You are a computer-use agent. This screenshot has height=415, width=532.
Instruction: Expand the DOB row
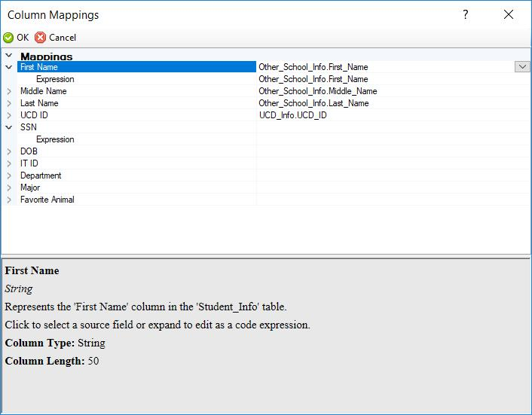[9, 151]
